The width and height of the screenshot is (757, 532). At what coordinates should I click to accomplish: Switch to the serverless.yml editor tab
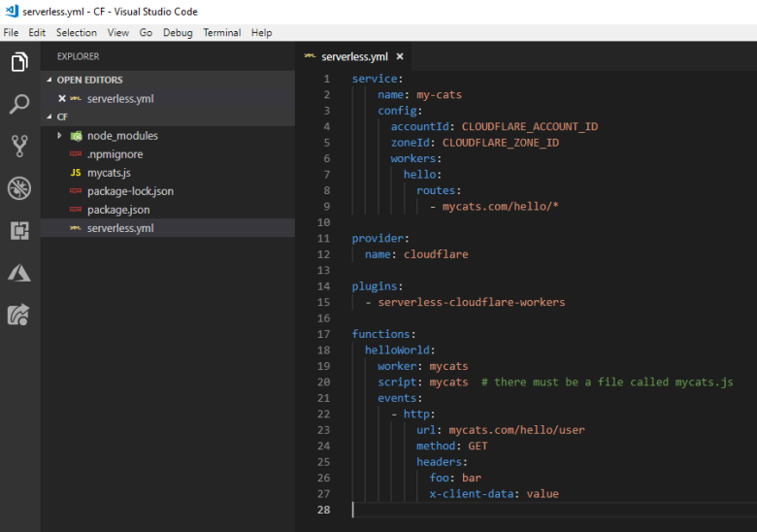[354, 56]
